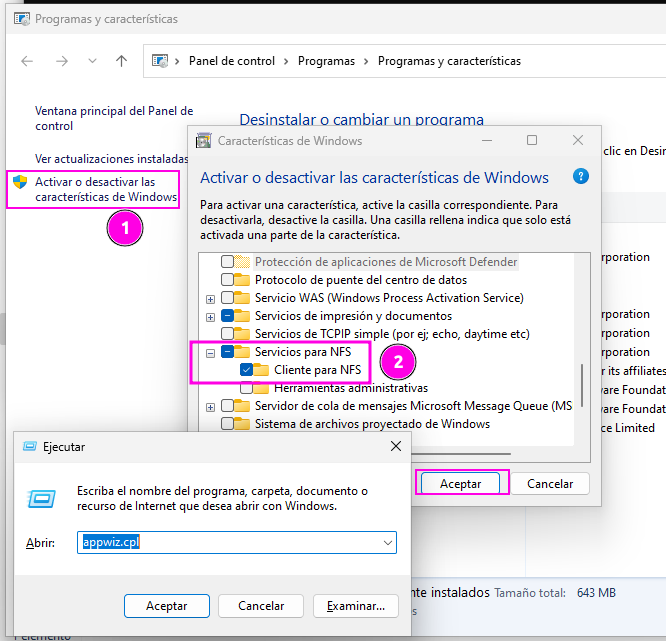The height and width of the screenshot is (641, 666).
Task: Collapse the Servicios para NFS tree node
Action: pos(210,352)
